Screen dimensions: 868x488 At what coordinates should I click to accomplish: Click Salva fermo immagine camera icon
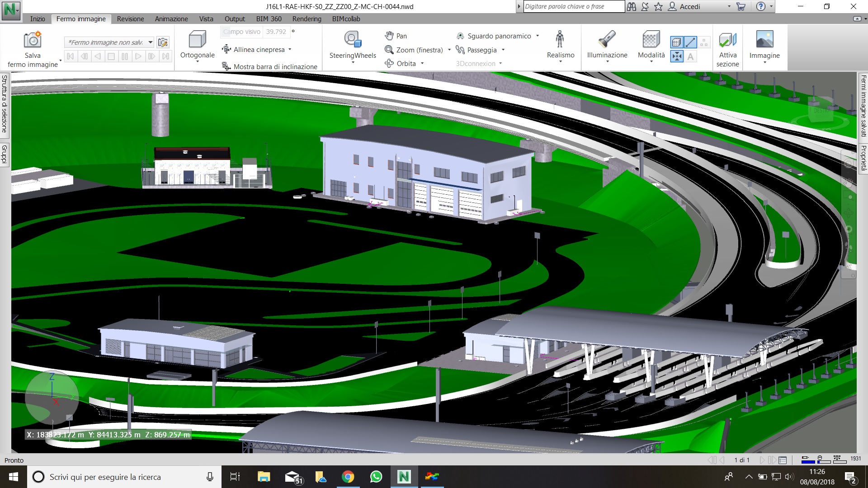click(32, 40)
